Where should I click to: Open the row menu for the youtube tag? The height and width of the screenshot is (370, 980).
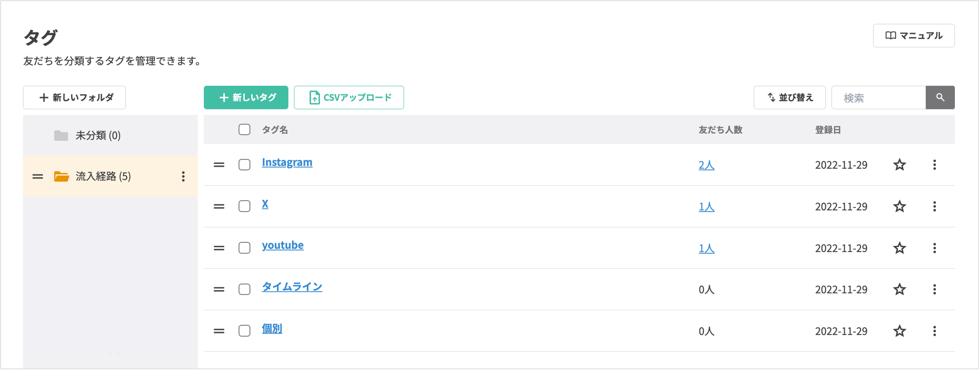click(935, 248)
